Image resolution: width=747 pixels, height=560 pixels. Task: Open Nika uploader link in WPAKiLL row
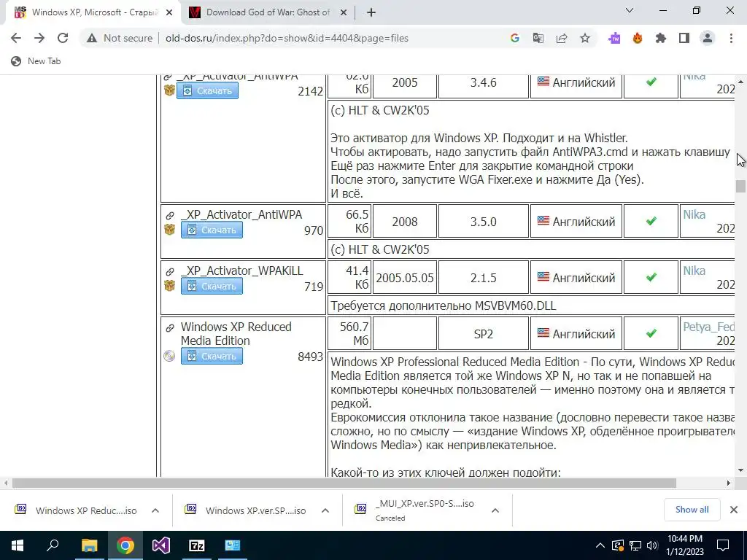pos(694,271)
